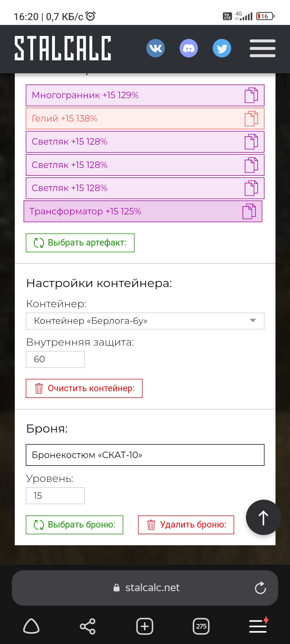Open the Discord icon link
Viewport: 290px width, 644px height.
click(189, 48)
